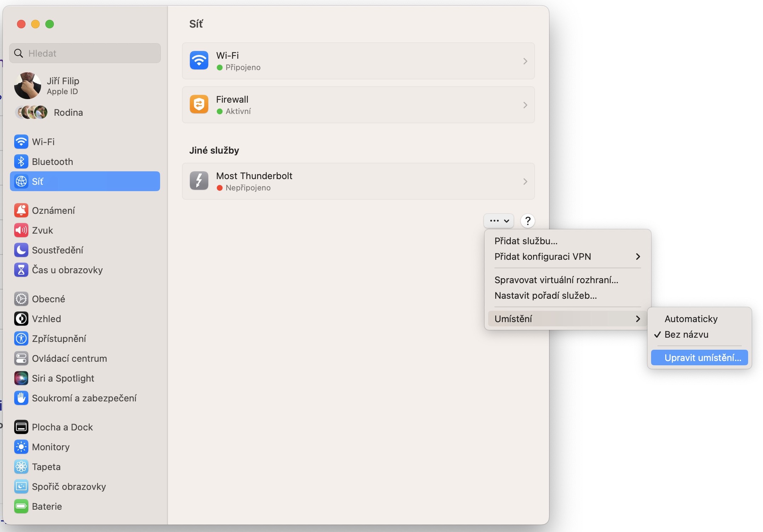The width and height of the screenshot is (763, 532).
Task: Open Bluetooth settings in sidebar
Action: pos(52,161)
